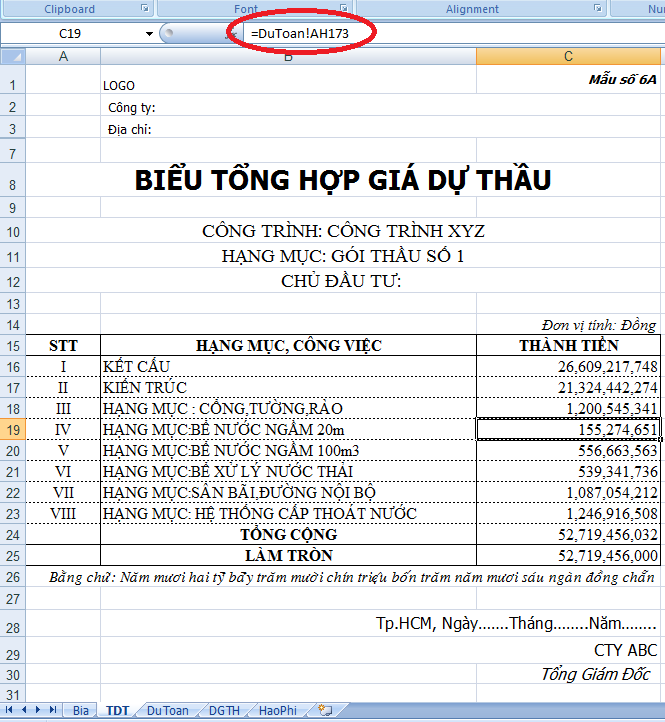Switch to the DuToan sheet tab
This screenshot has width=665, height=722.
click(168, 710)
